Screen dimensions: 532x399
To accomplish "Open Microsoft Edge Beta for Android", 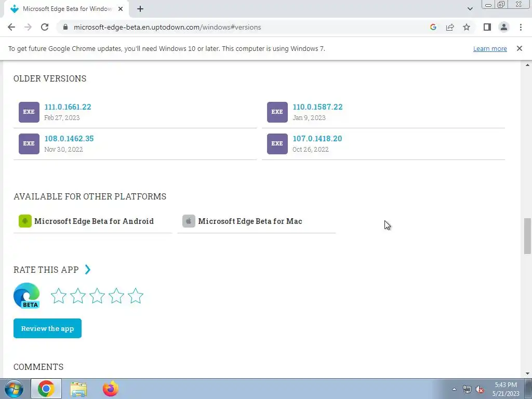I will coord(94,221).
